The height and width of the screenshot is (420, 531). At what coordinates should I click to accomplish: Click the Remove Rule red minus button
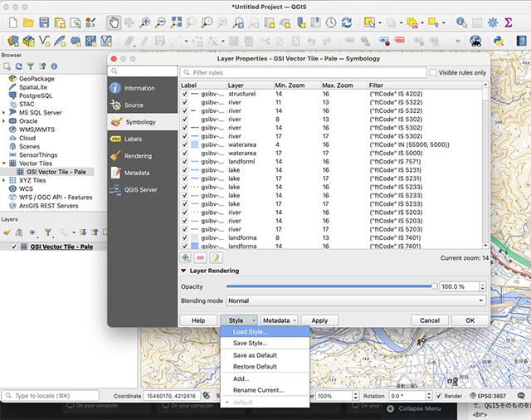(x=201, y=258)
